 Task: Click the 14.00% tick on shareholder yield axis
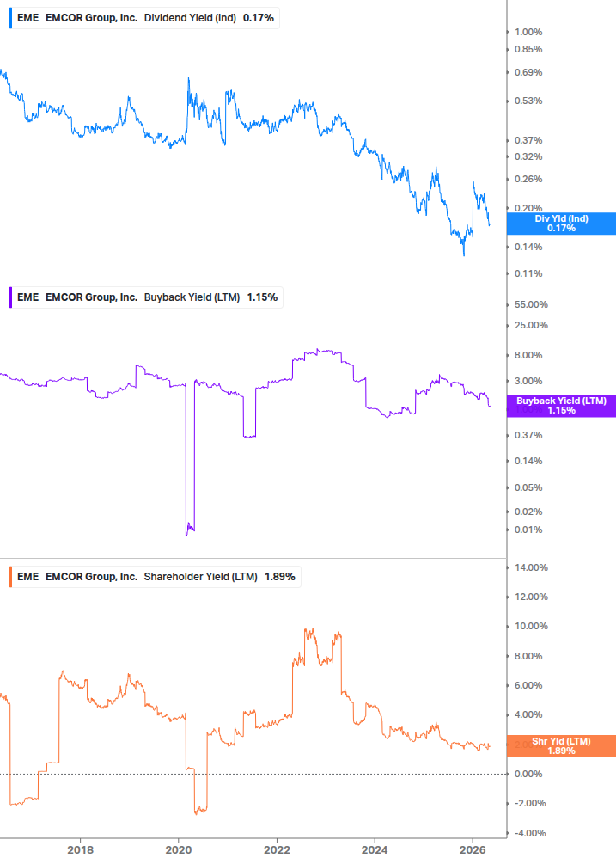coord(531,567)
